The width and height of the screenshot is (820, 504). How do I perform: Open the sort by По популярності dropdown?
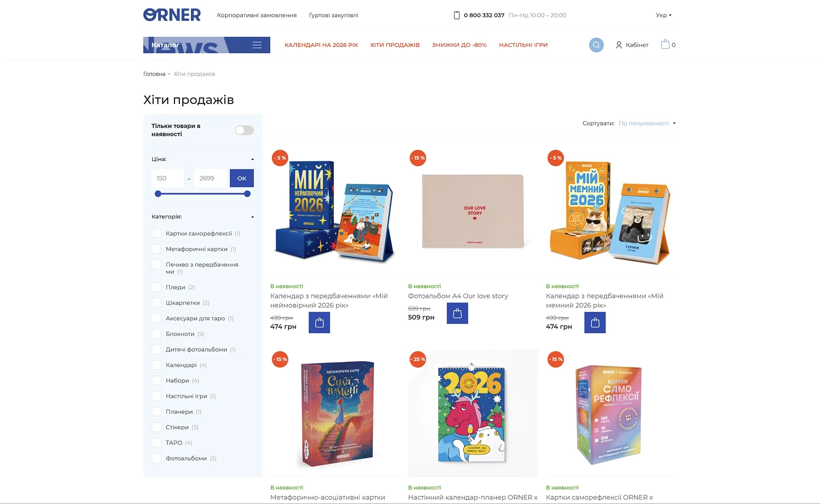coord(647,123)
